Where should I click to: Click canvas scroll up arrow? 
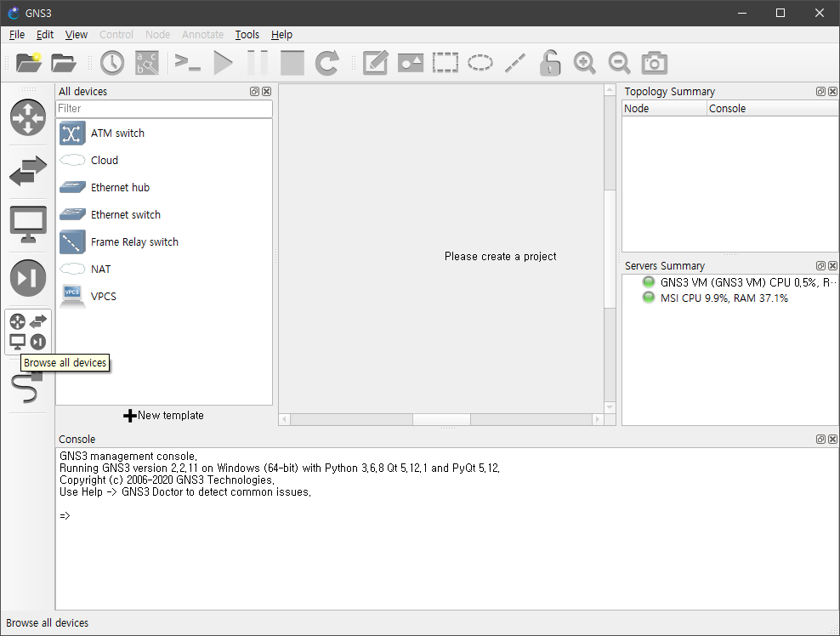(610, 90)
